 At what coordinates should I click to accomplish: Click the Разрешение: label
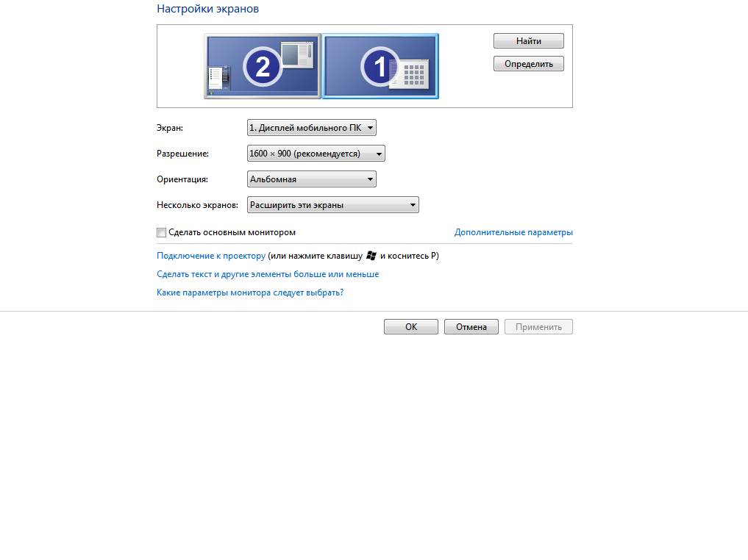point(182,154)
